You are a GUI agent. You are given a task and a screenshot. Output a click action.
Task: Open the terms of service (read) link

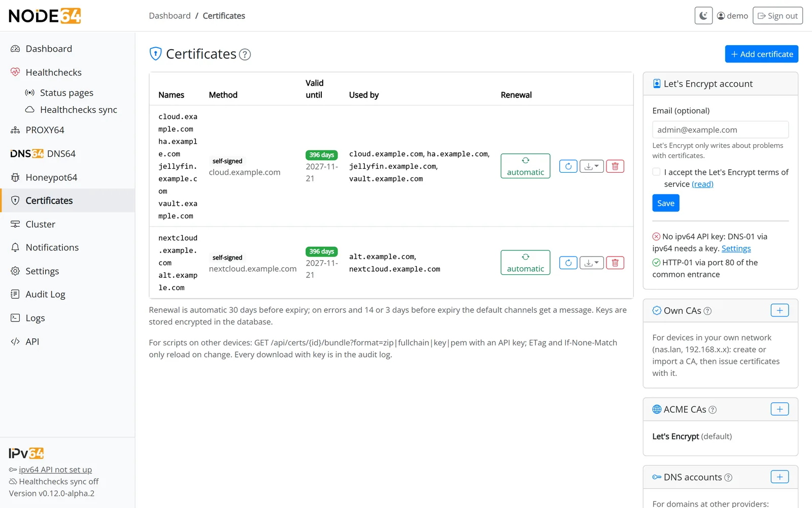point(702,184)
